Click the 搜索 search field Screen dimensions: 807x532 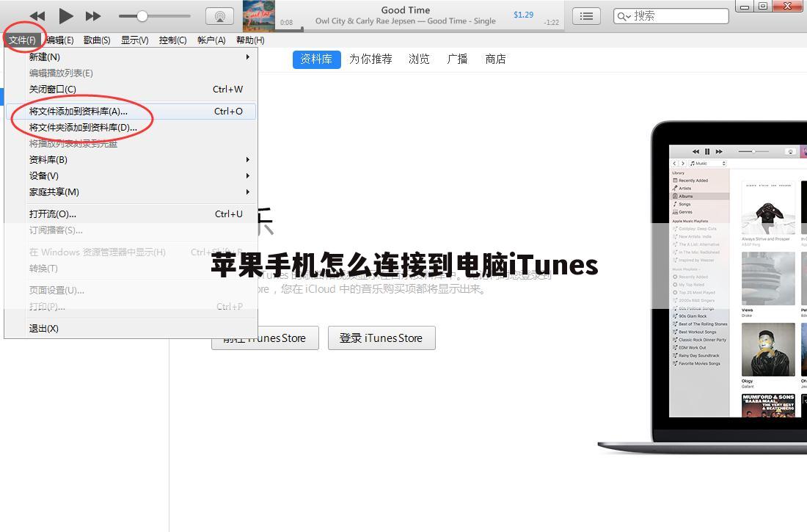point(671,16)
